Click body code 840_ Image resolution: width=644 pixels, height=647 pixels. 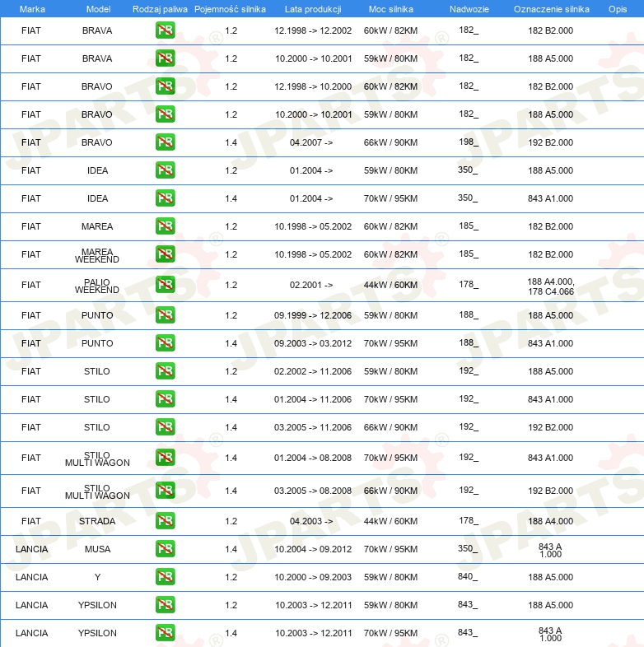point(468,577)
